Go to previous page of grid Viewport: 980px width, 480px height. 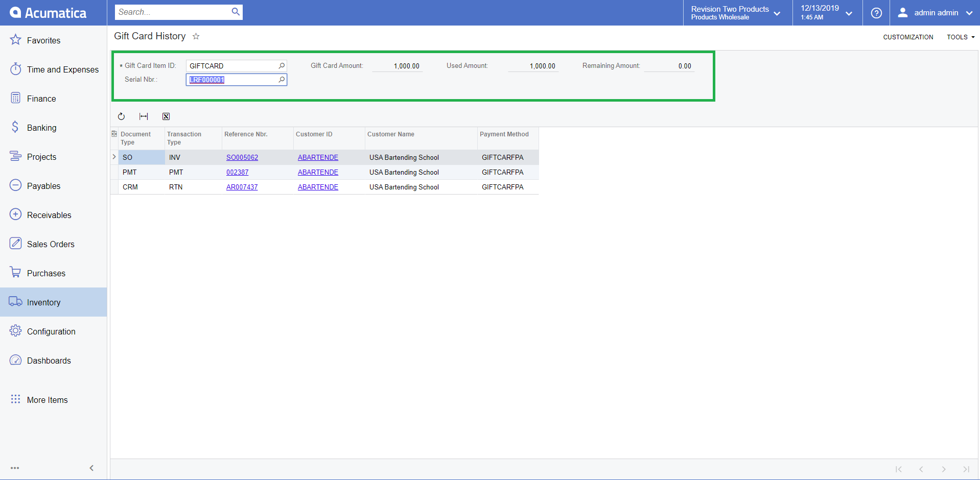coord(921,469)
